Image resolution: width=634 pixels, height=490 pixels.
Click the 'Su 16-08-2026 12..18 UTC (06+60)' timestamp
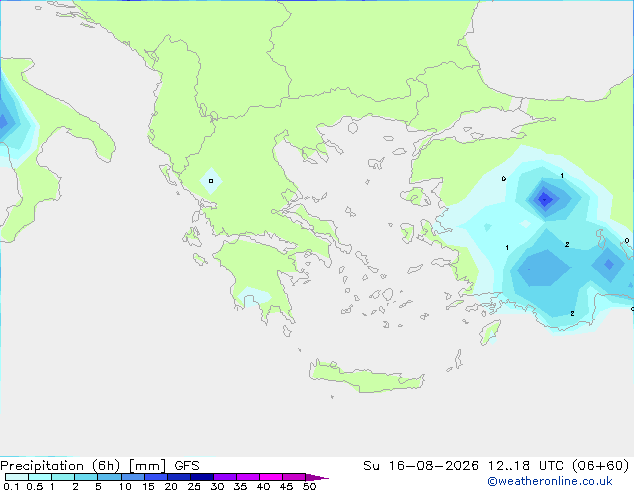point(496,466)
